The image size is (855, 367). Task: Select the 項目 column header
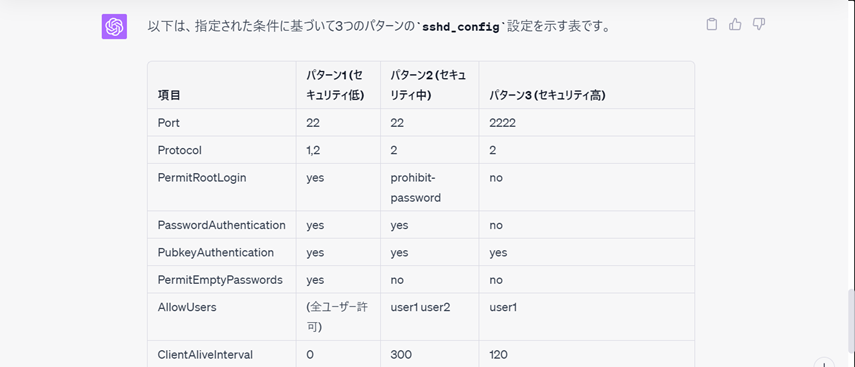pos(169,95)
